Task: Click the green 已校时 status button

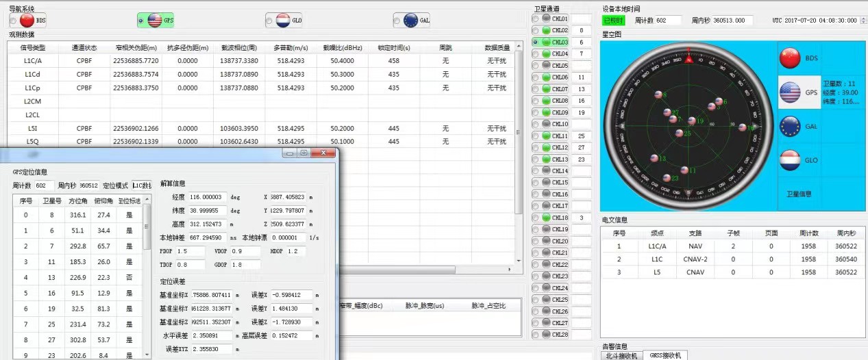Action: 614,21
